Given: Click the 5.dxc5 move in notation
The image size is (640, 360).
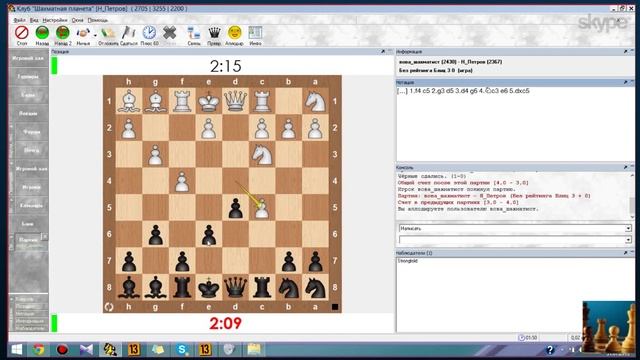Looking at the screenshot, I should coord(519,91).
